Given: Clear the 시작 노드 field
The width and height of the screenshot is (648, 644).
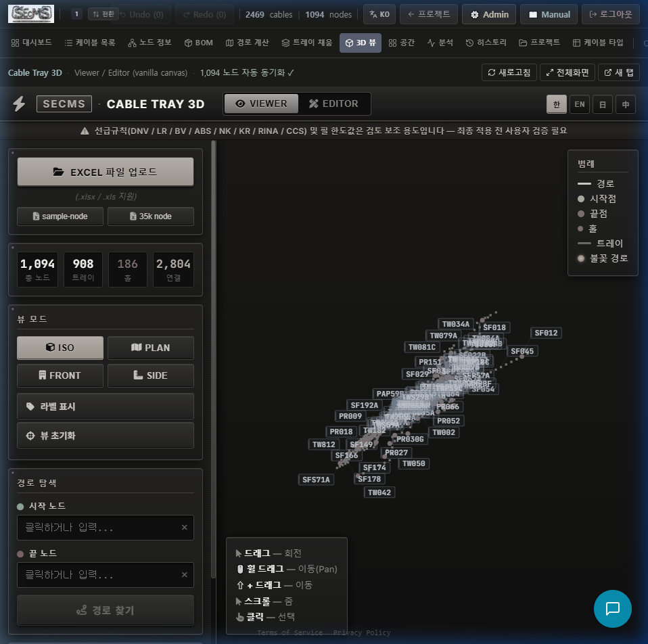Looking at the screenshot, I should pyautogui.click(x=184, y=528).
